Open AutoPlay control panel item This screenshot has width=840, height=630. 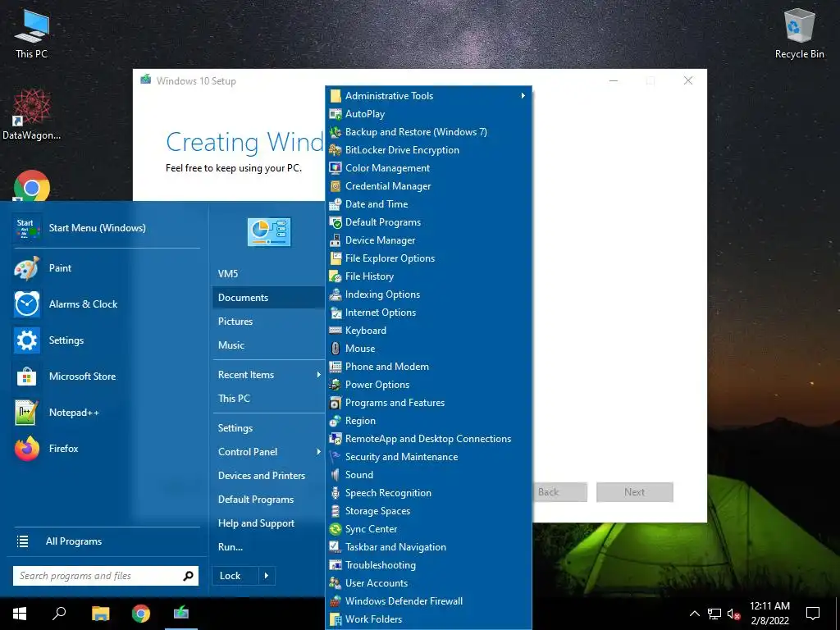pyautogui.click(x=428, y=113)
